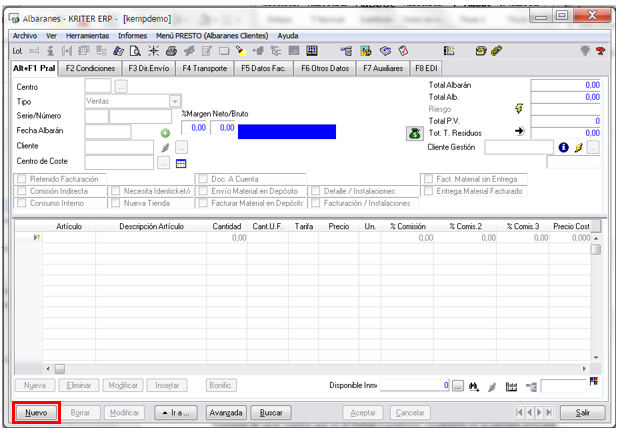Click Disponible Inm ellipsis button

tap(458, 386)
